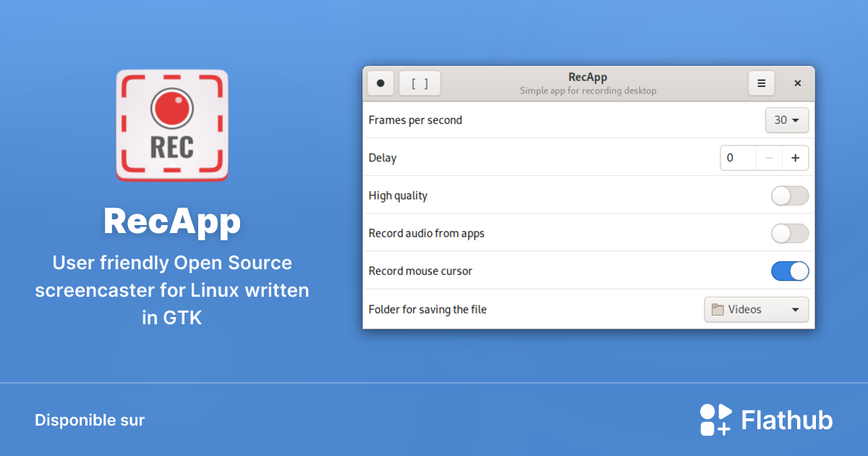Click the folder icon inside the Videos selector
The width and height of the screenshot is (868, 456).
coord(719,309)
